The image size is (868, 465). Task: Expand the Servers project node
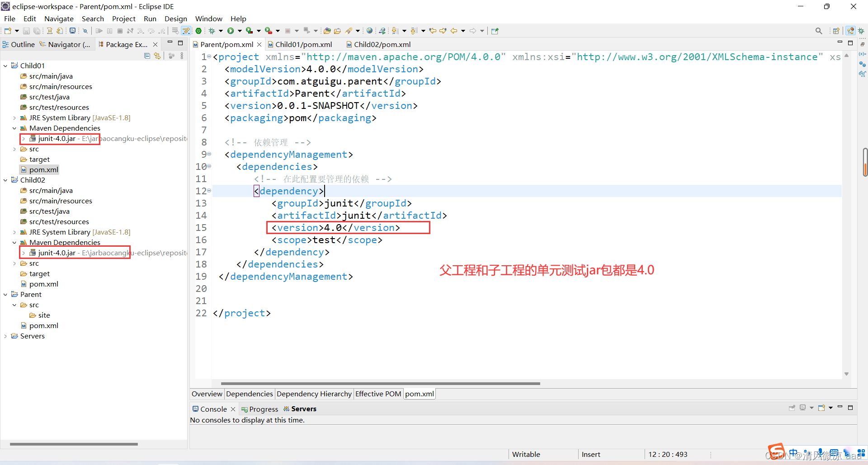[x=5, y=336]
